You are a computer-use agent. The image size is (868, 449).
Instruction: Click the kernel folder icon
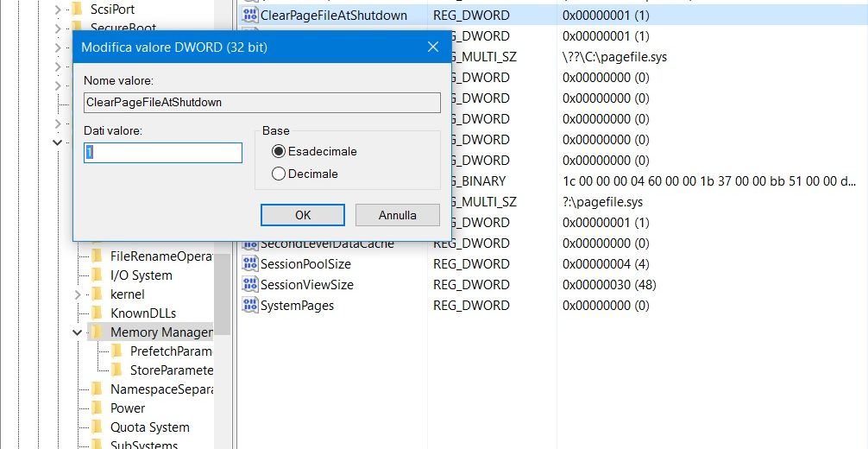point(97,294)
